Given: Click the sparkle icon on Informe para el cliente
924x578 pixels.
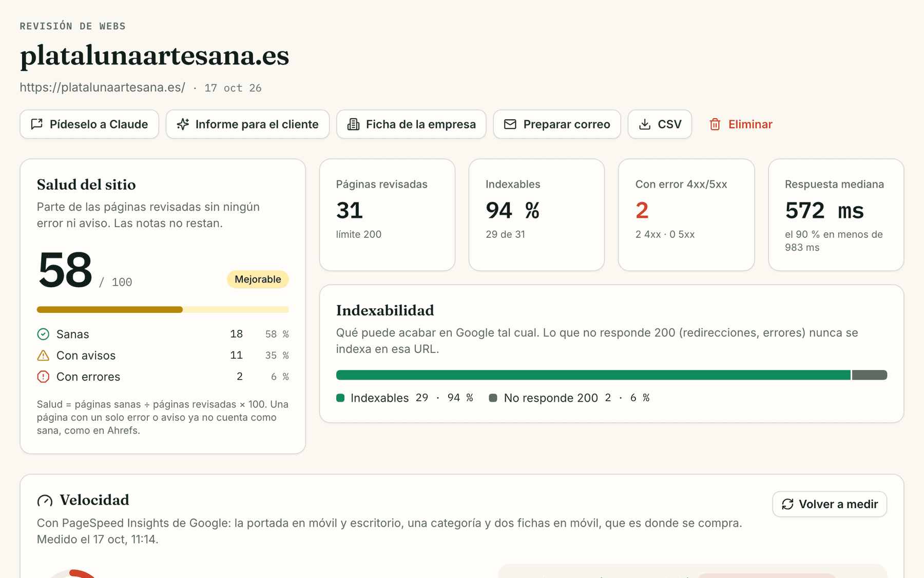Looking at the screenshot, I should (183, 124).
